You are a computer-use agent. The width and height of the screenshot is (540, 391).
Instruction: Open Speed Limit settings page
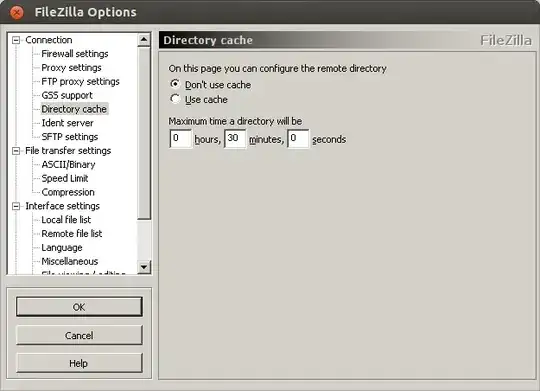coord(65,178)
